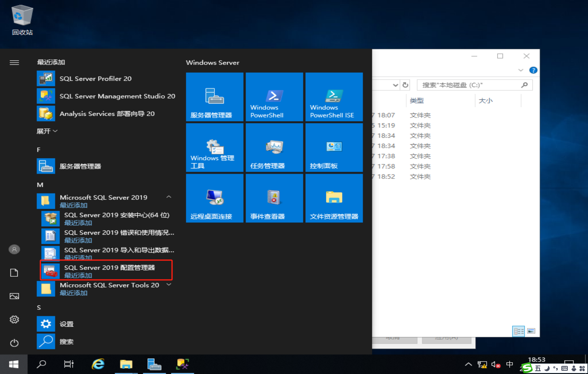Click the magnifier icon in Explorer search box
The image size is (588, 374).
pos(525,85)
